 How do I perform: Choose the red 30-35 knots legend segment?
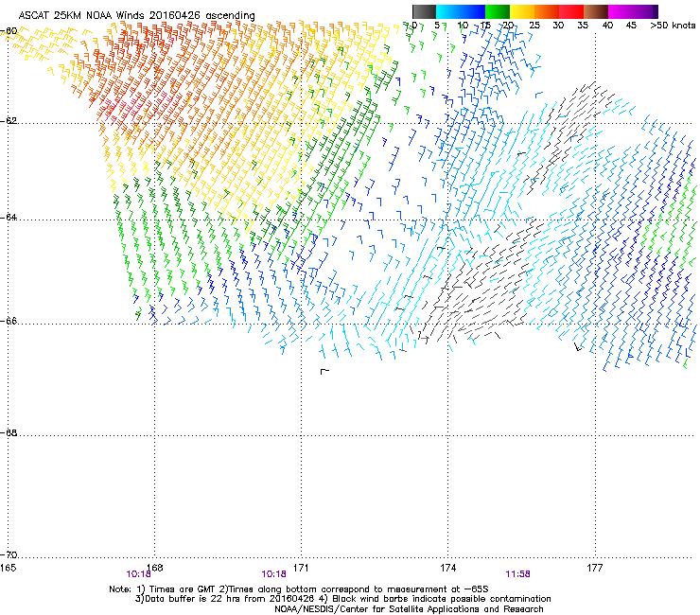click(x=571, y=11)
